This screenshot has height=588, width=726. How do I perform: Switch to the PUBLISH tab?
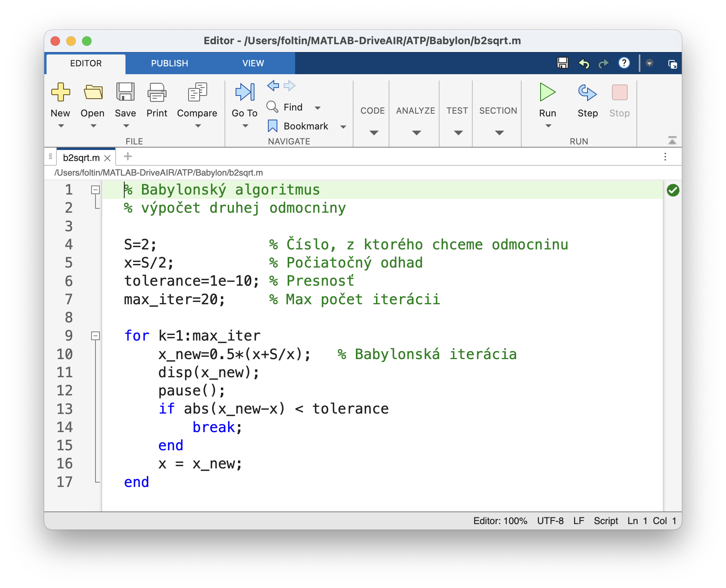pyautogui.click(x=170, y=64)
